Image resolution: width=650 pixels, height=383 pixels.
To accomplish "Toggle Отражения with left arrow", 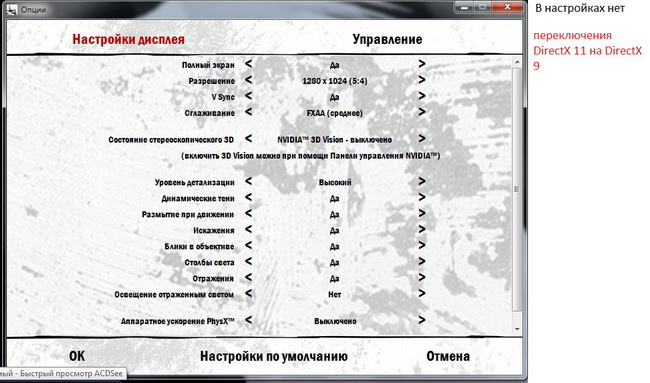I will click(248, 277).
